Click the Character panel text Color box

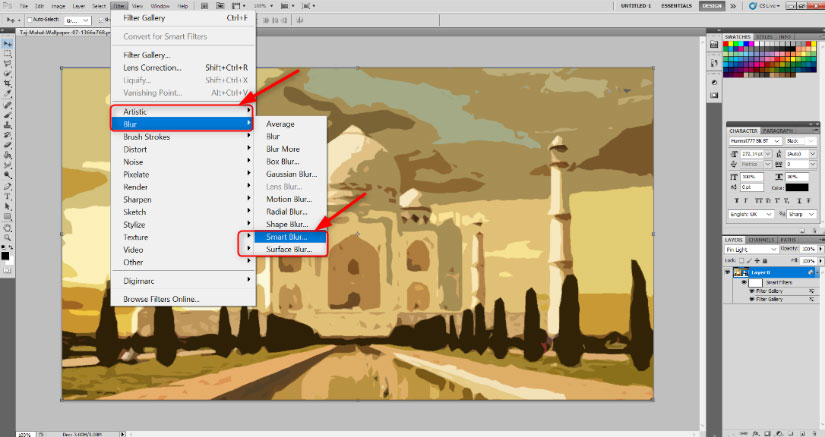797,187
